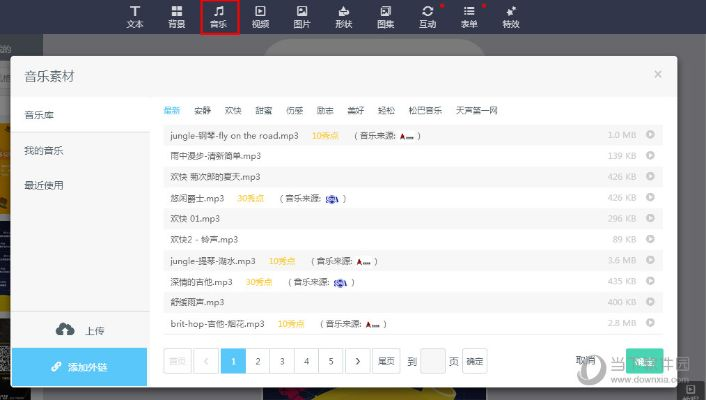Play 欢快 01.mp3 preview
This screenshot has width=706, height=400.
coord(650,218)
